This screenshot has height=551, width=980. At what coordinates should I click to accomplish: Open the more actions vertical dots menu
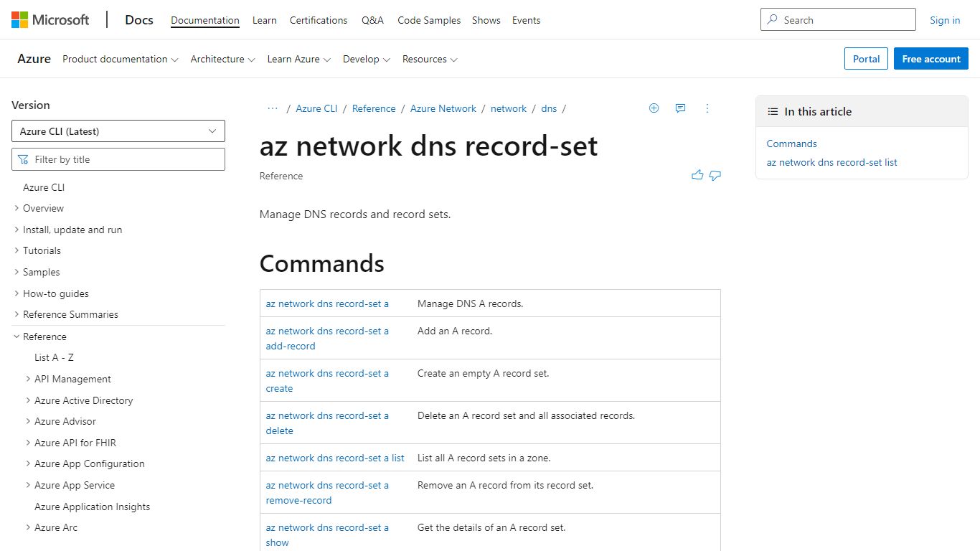coord(707,108)
